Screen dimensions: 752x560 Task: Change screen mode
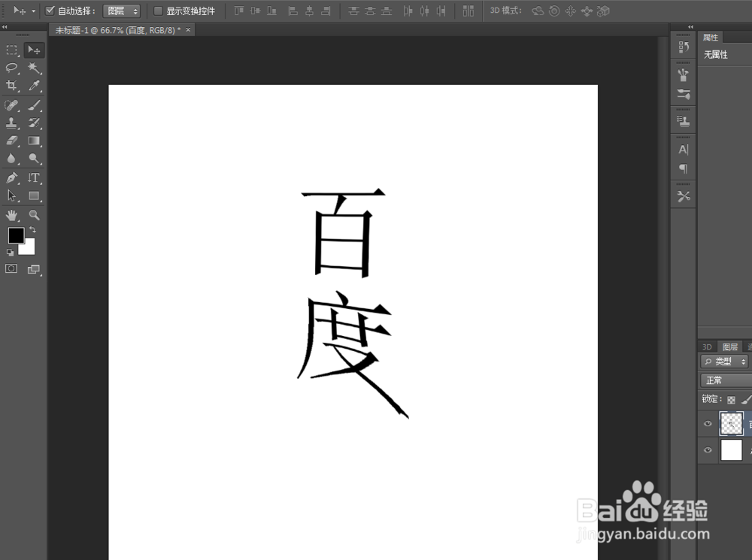[x=34, y=269]
